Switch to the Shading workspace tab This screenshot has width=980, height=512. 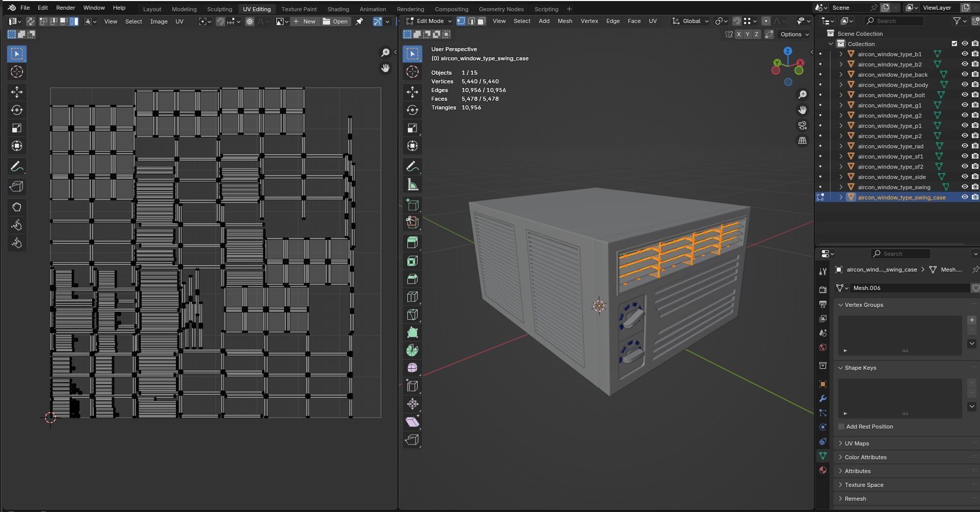[338, 9]
